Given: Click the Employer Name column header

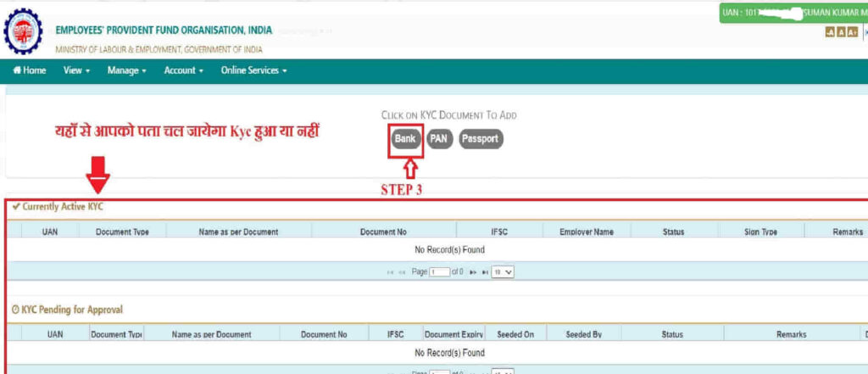Looking at the screenshot, I should click(587, 232).
